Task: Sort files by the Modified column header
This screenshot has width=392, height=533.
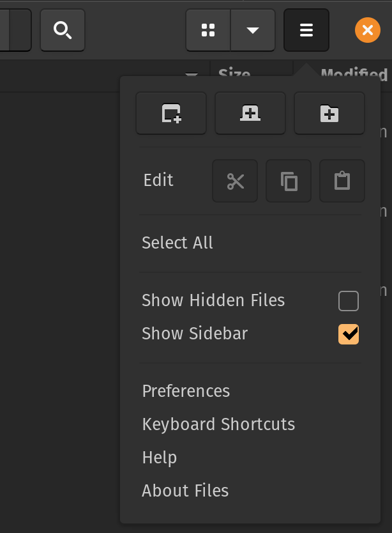Action: pyautogui.click(x=355, y=73)
